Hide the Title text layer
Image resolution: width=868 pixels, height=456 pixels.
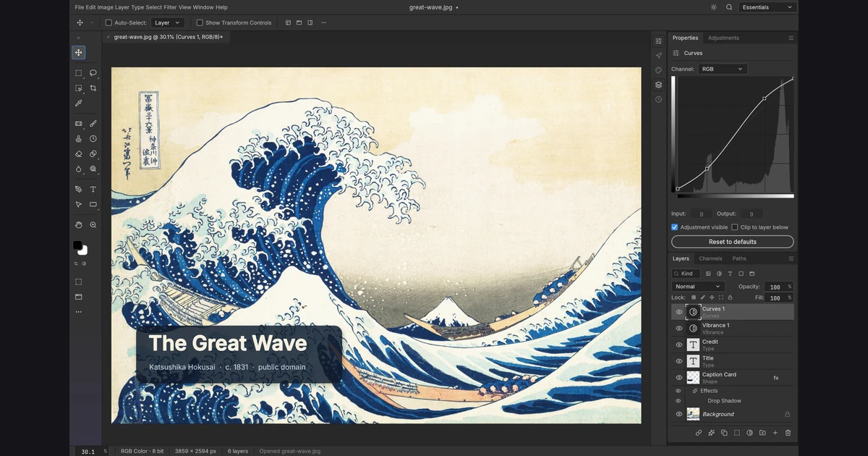coord(679,361)
